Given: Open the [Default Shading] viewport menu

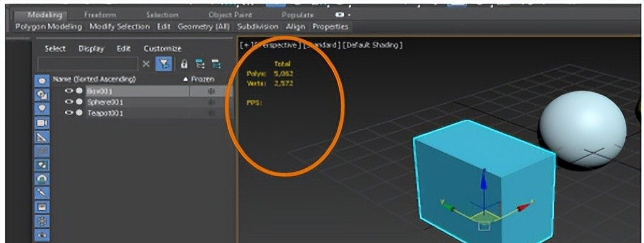Looking at the screenshot, I should pyautogui.click(x=373, y=46).
